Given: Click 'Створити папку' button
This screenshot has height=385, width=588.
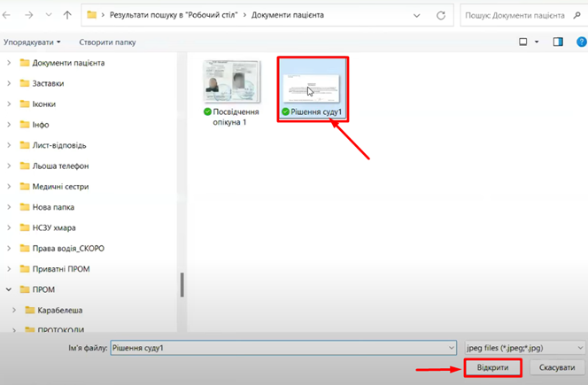Looking at the screenshot, I should coord(107,42).
